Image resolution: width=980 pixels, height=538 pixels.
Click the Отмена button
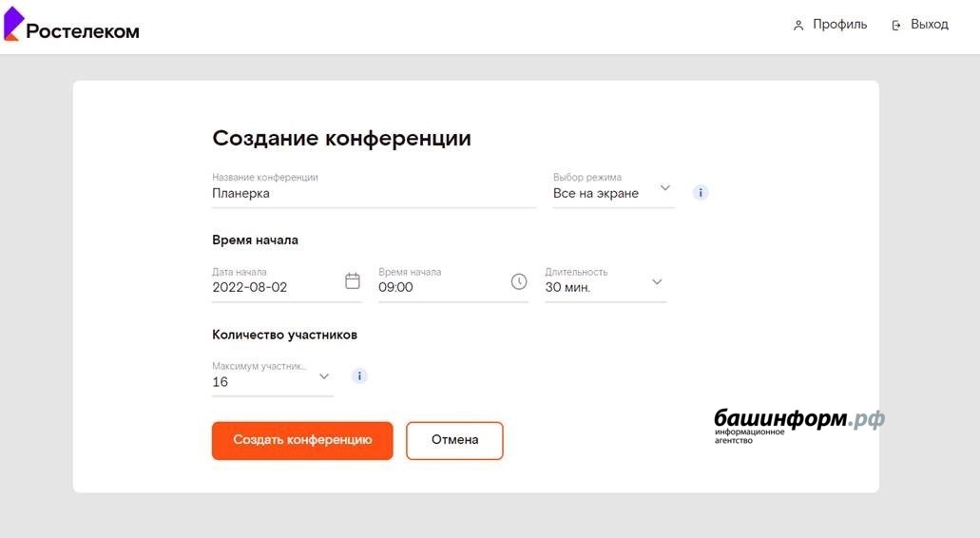(454, 440)
